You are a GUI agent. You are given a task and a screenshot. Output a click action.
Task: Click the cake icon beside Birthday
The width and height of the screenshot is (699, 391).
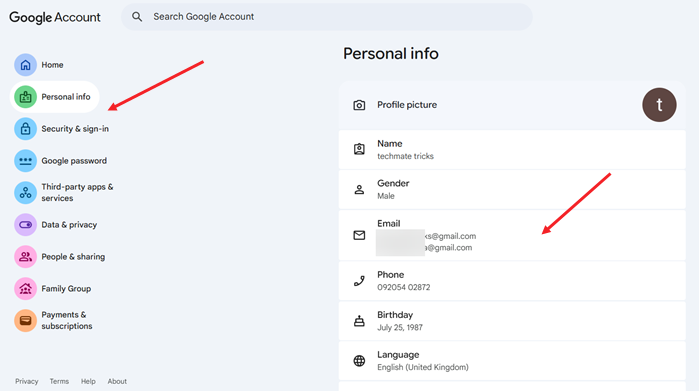pyautogui.click(x=359, y=321)
